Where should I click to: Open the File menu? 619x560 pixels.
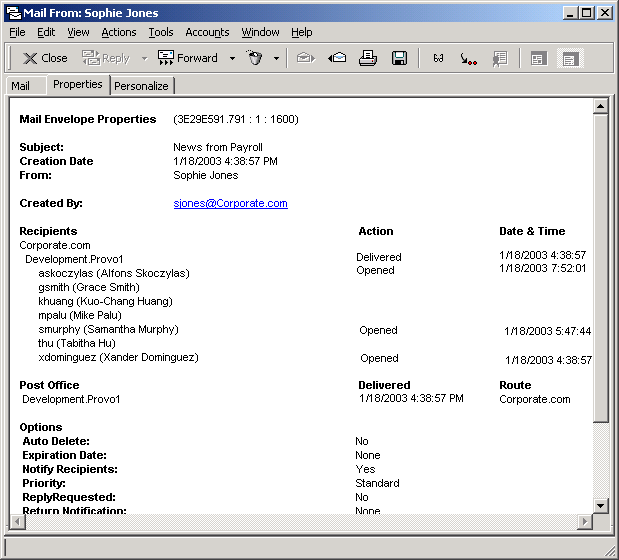click(x=17, y=32)
